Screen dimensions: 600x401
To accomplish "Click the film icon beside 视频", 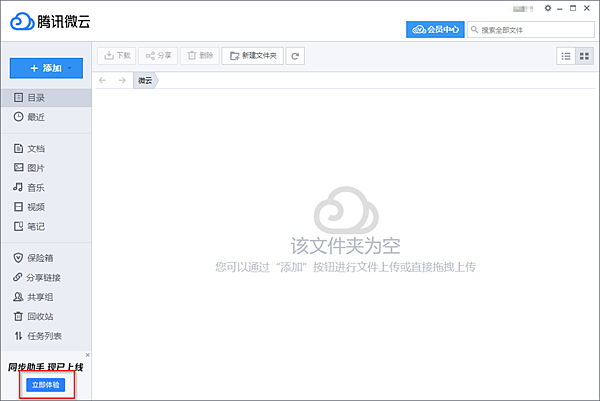I will point(18,207).
